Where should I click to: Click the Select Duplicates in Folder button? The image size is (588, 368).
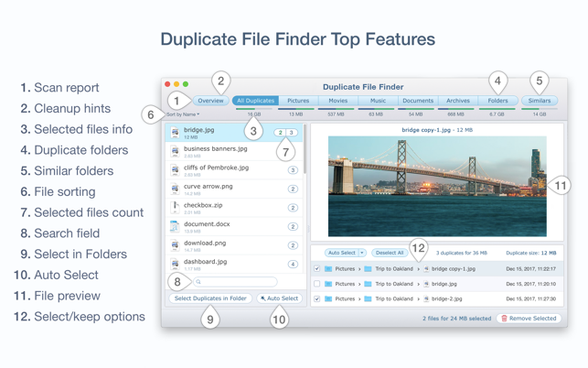click(x=211, y=298)
